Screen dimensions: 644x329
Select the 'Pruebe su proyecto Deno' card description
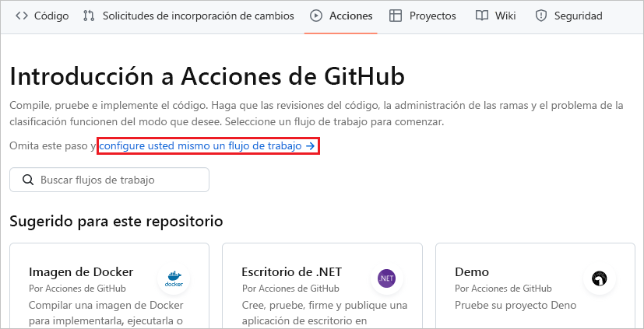[515, 305]
